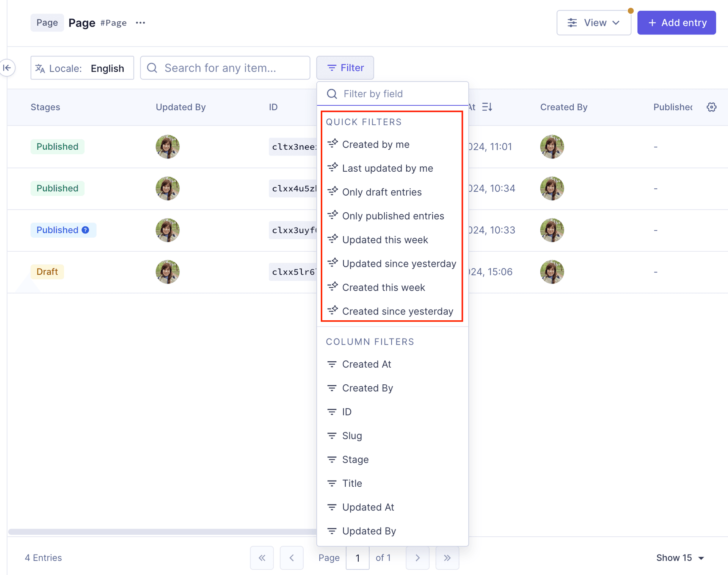Click the entry ID clxx4u5z
This screenshot has width=728, height=575.
[293, 188]
